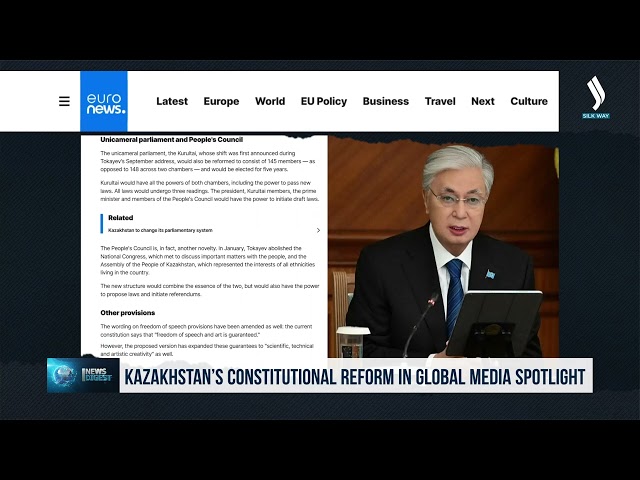Click paragraph beginning 'The People's Council is'
The image size is (640, 480).
coord(208,260)
